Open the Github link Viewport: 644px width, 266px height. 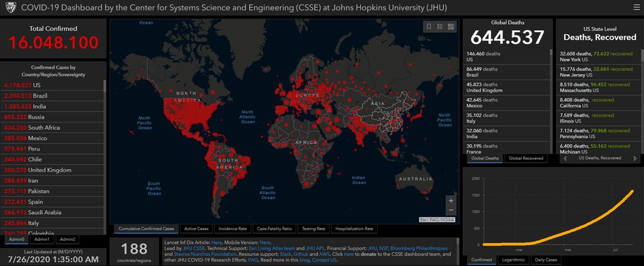point(300,254)
